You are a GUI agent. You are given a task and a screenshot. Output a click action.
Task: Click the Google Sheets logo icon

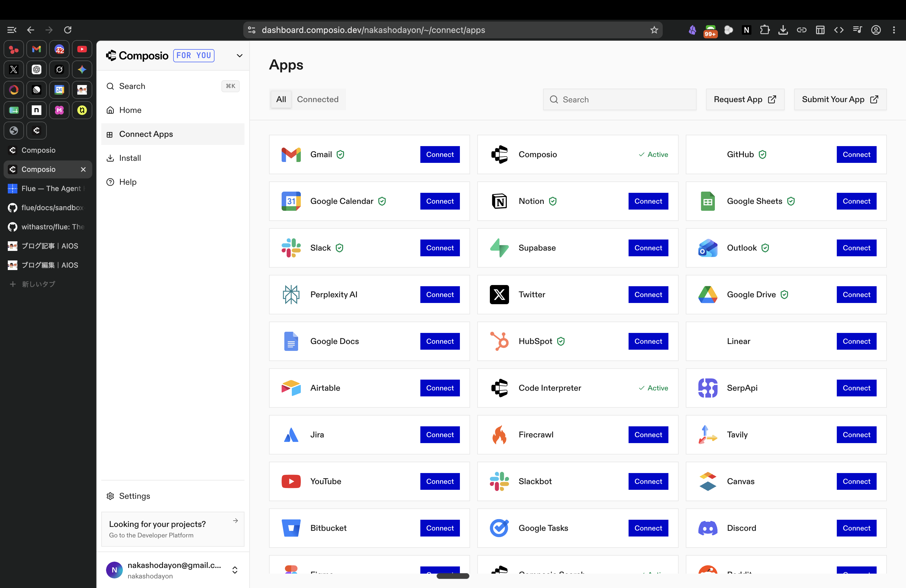pyautogui.click(x=708, y=201)
